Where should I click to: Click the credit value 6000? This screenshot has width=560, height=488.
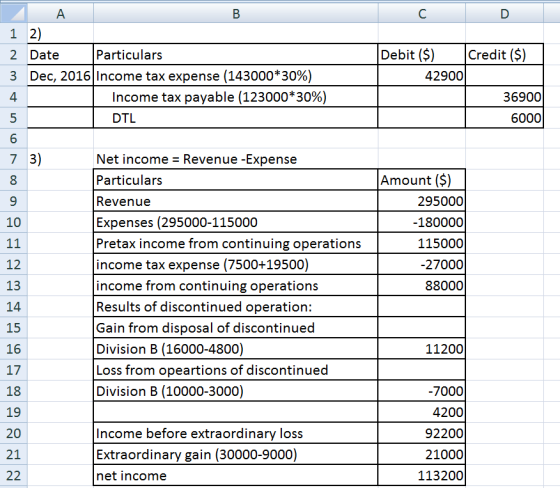tap(504, 118)
